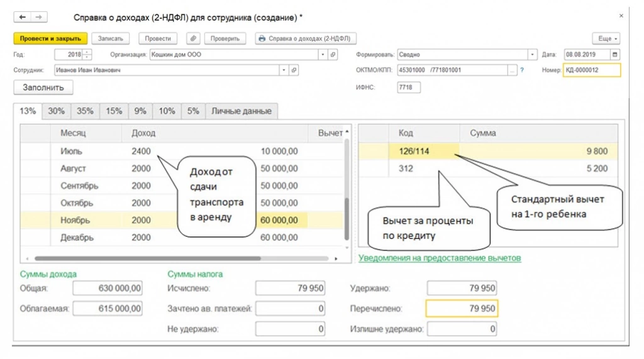
Task: Focus the Общая income sum field
Action: 108,289
